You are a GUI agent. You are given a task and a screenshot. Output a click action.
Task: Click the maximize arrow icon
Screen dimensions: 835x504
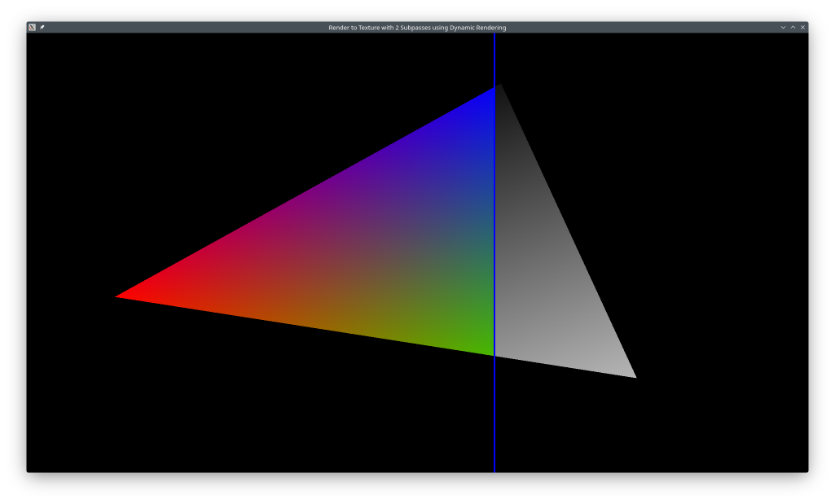coord(793,27)
